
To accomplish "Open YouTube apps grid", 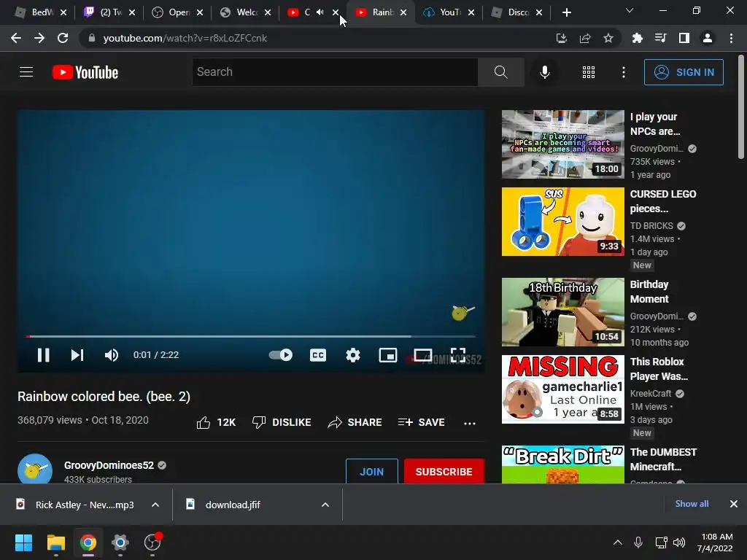I will [589, 72].
